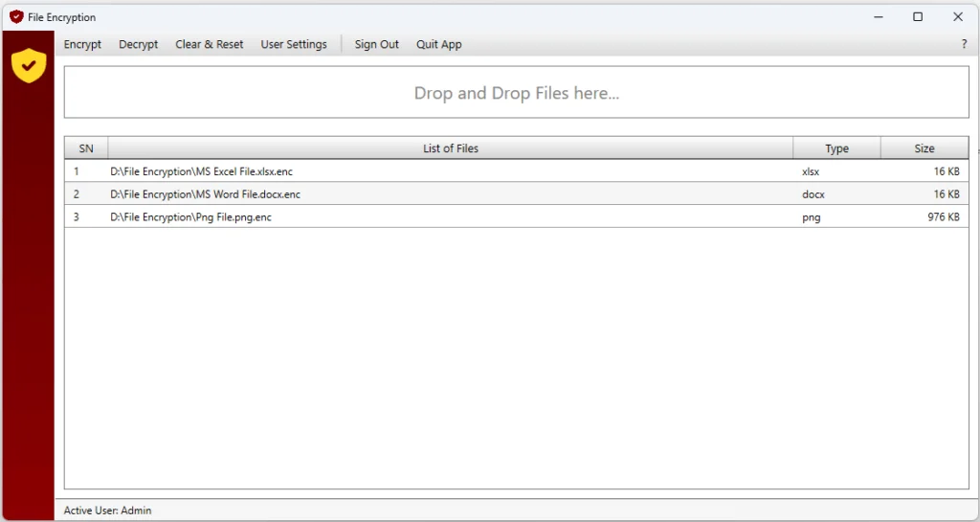Select the MS Excel File.xlsx.enc row
980x522 pixels.
[x=516, y=171]
